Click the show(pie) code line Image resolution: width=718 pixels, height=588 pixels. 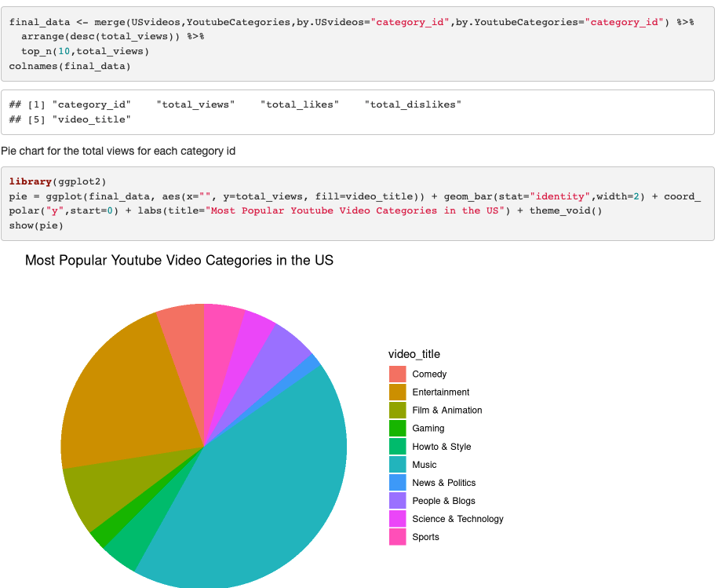(38, 225)
